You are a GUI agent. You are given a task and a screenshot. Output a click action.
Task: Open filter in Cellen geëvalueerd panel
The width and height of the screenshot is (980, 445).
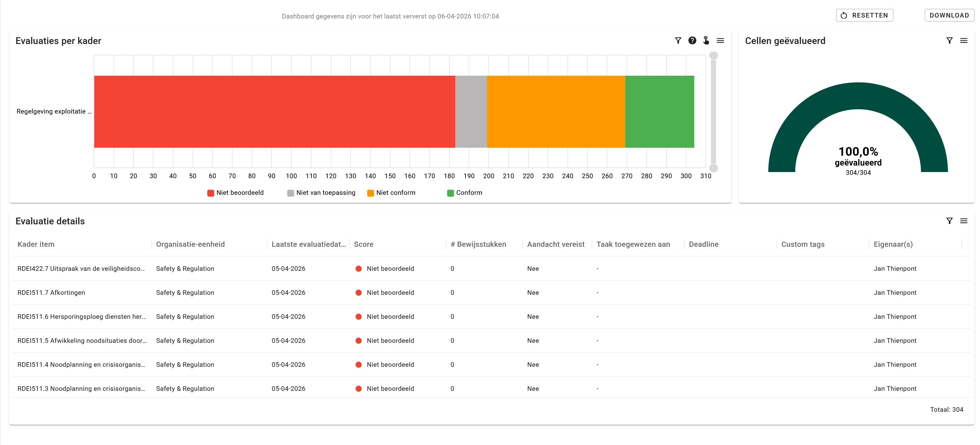click(x=949, y=41)
